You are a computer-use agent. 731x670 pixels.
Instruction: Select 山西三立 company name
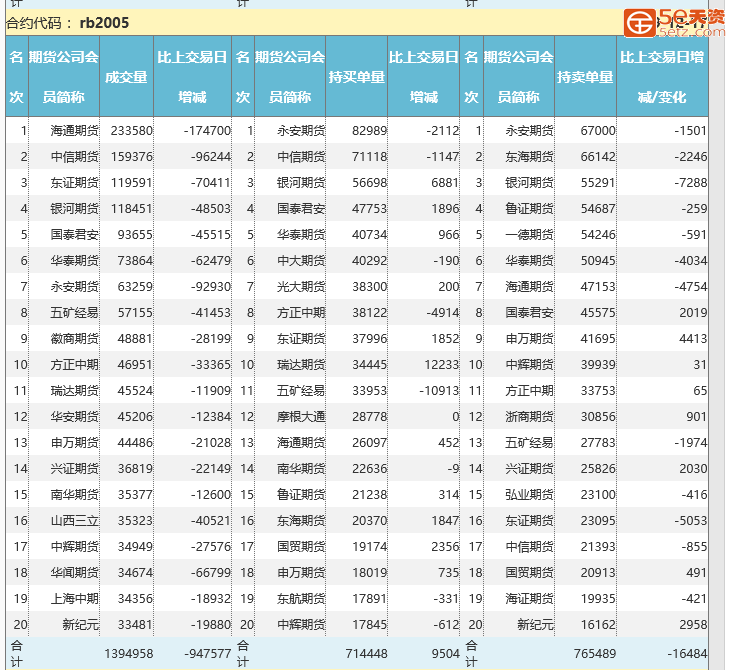pos(75,520)
